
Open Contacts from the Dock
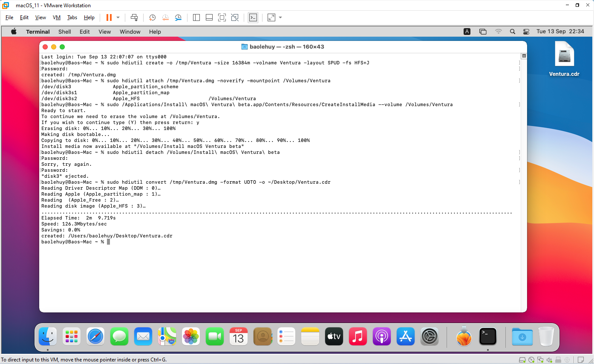click(x=262, y=337)
